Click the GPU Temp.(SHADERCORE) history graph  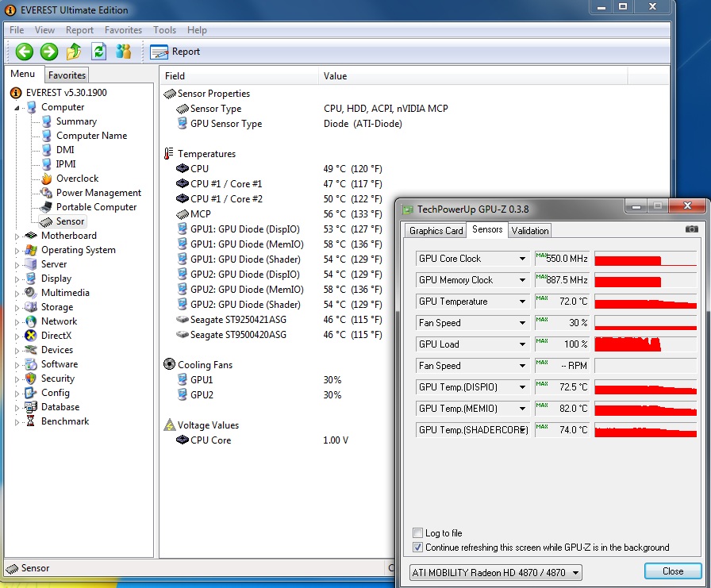point(645,430)
